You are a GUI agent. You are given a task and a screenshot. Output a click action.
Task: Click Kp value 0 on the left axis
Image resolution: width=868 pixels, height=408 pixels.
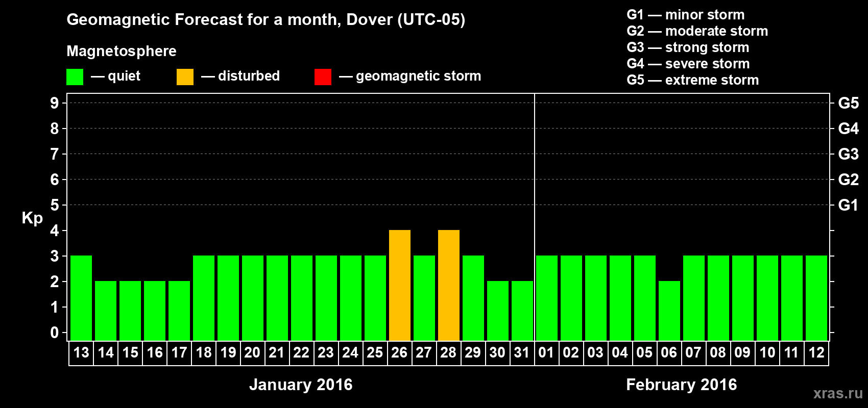click(55, 333)
